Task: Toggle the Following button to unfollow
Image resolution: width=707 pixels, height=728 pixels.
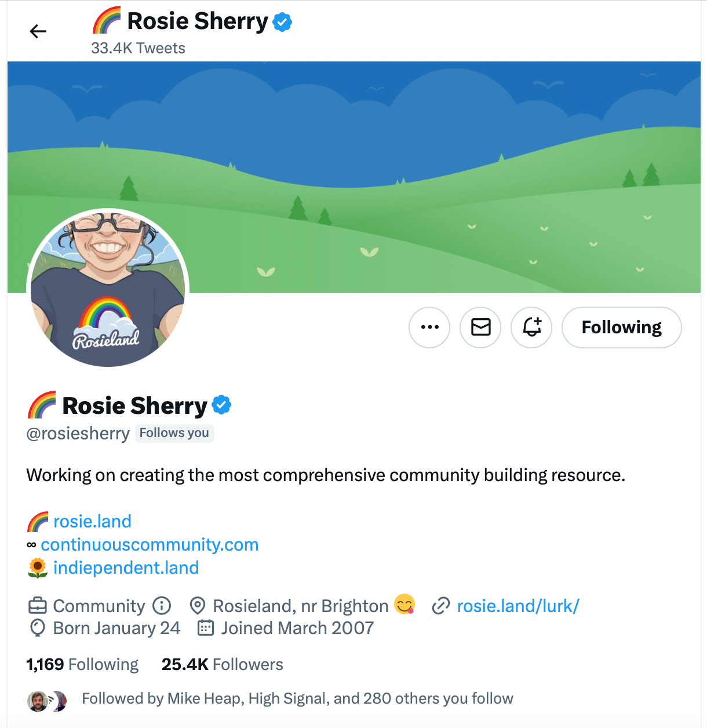Action: 622,327
